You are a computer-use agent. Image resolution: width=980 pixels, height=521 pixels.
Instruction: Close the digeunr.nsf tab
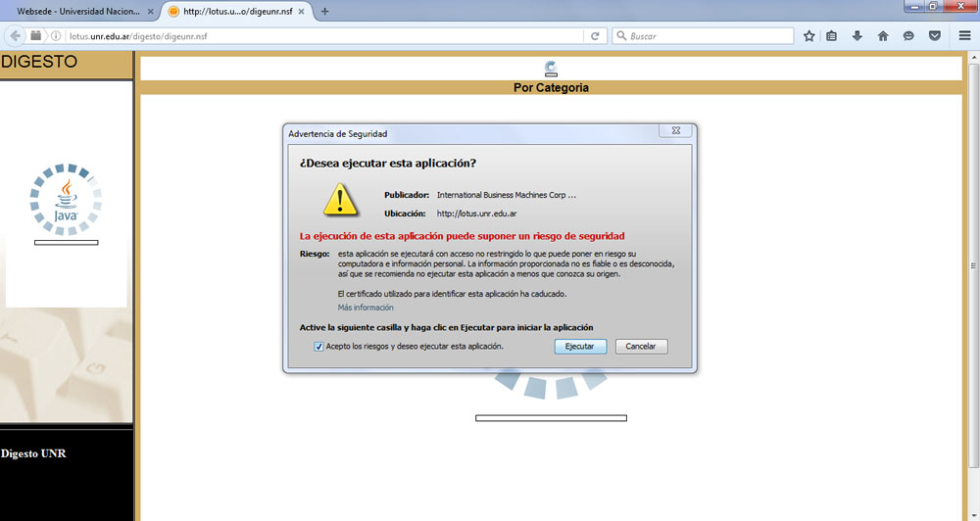coord(301,11)
